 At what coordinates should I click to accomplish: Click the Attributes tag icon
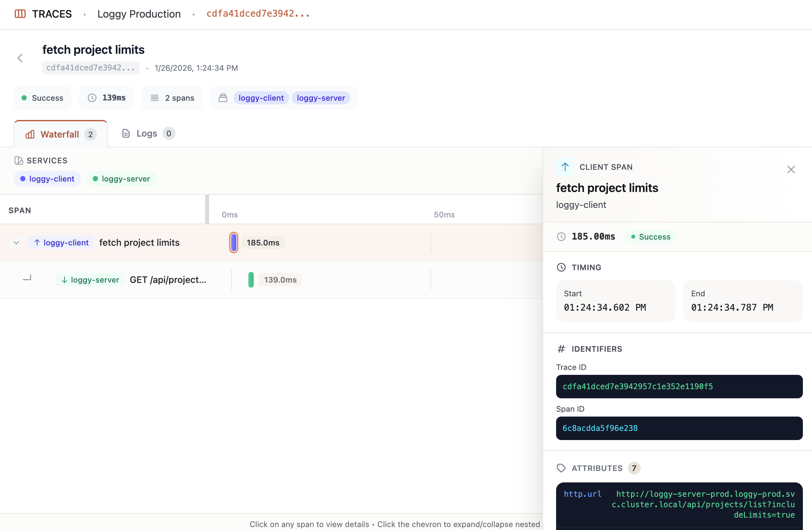click(561, 468)
